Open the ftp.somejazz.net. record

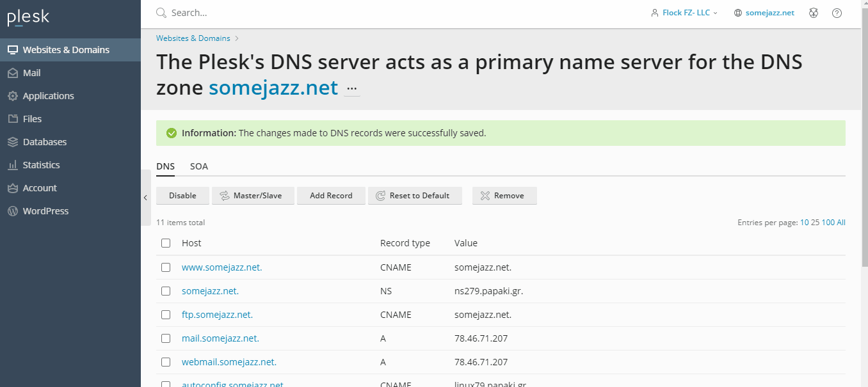[x=217, y=315]
